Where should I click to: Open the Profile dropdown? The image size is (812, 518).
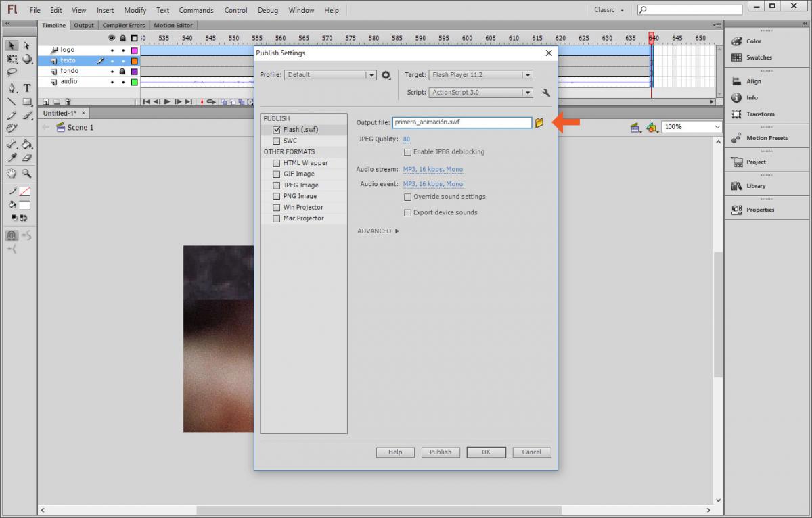click(330, 75)
